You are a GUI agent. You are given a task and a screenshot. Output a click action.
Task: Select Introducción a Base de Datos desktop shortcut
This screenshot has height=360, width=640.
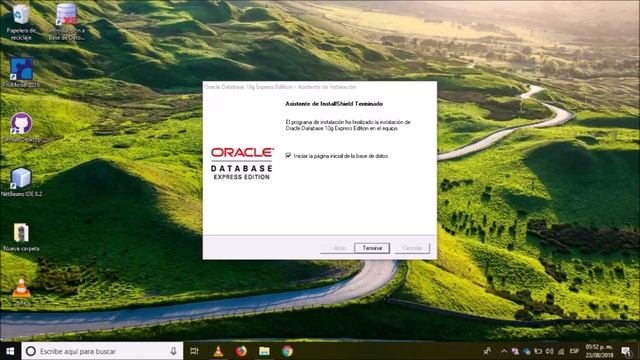pos(67,21)
